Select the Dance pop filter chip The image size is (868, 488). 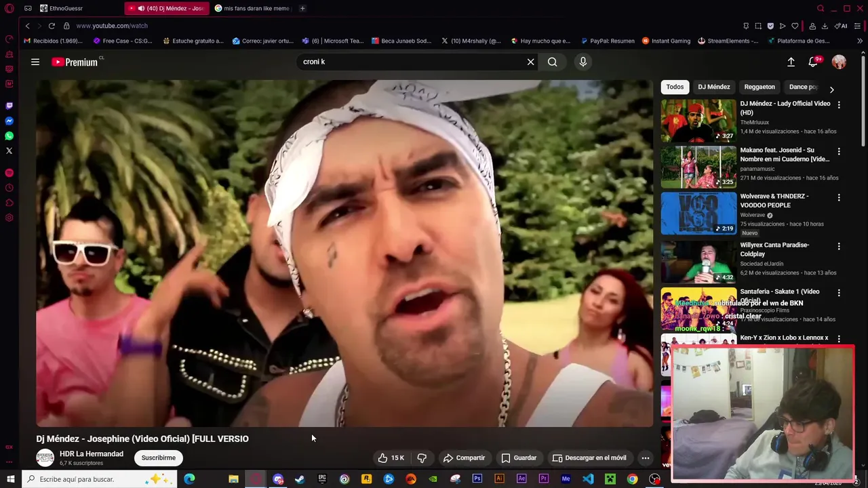[804, 87]
